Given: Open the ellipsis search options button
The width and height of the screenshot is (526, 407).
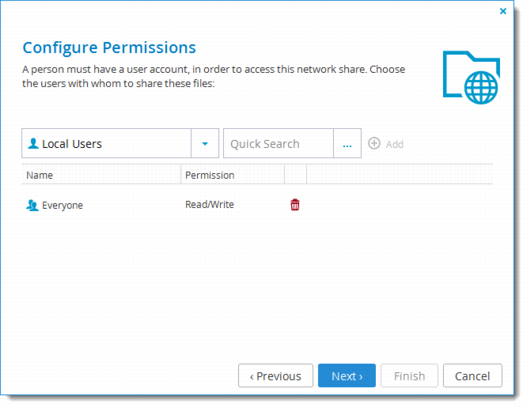Looking at the screenshot, I should (x=347, y=143).
